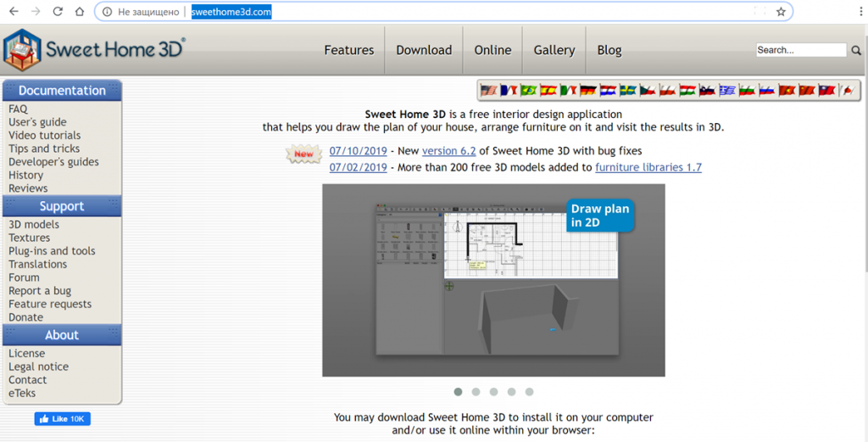Click into the Search... input field
Image resolution: width=868 pixels, height=442 pixels.
pyautogui.click(x=801, y=50)
